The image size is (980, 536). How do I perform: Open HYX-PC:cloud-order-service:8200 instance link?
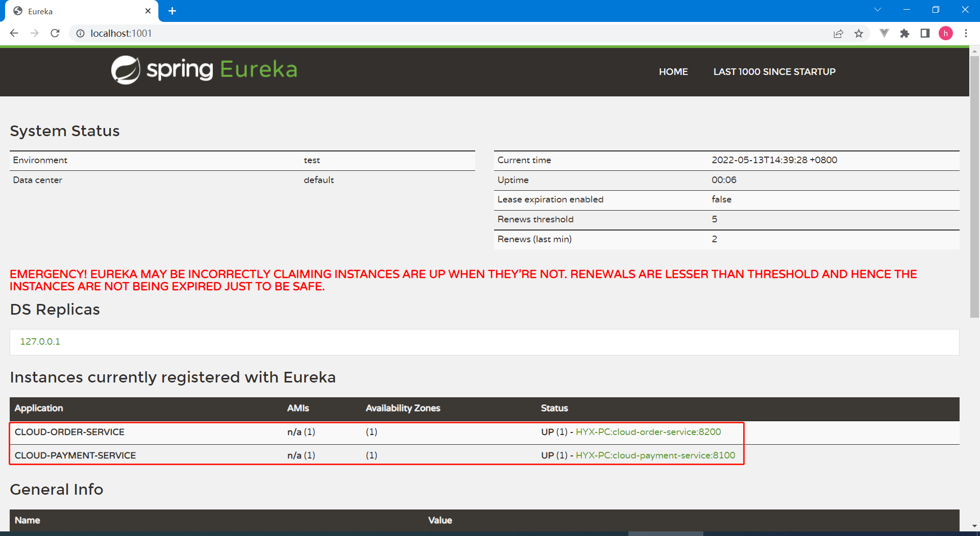pos(648,432)
